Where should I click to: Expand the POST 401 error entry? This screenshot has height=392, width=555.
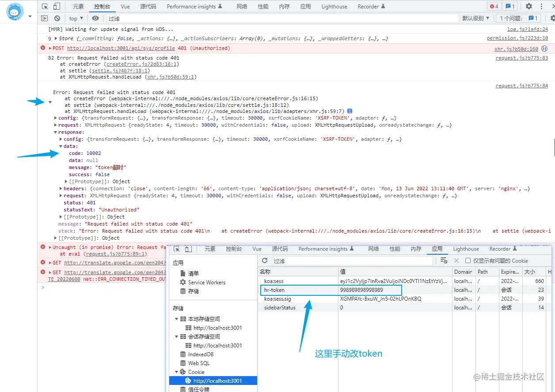tap(50, 49)
